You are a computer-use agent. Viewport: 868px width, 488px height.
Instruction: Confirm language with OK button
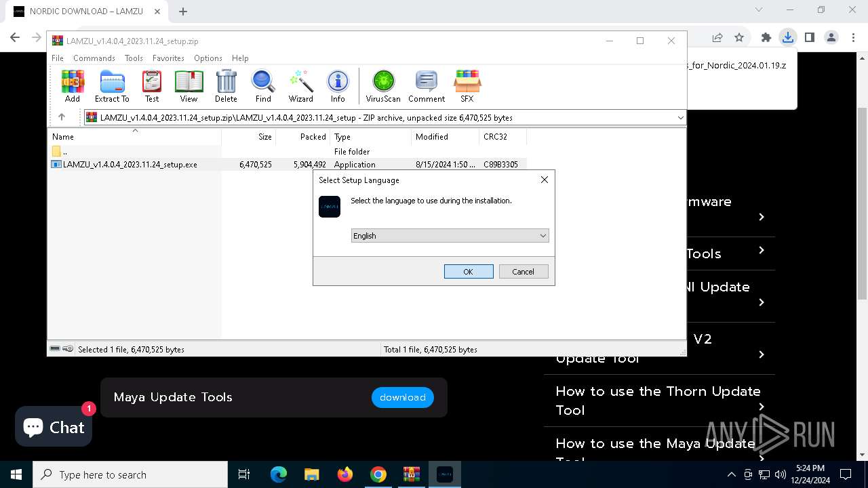469,271
